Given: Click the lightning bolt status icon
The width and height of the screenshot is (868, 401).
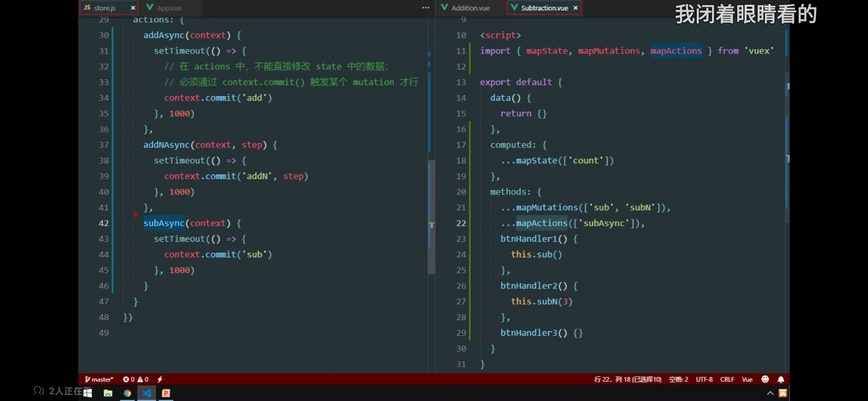Looking at the screenshot, I should coord(160,379).
